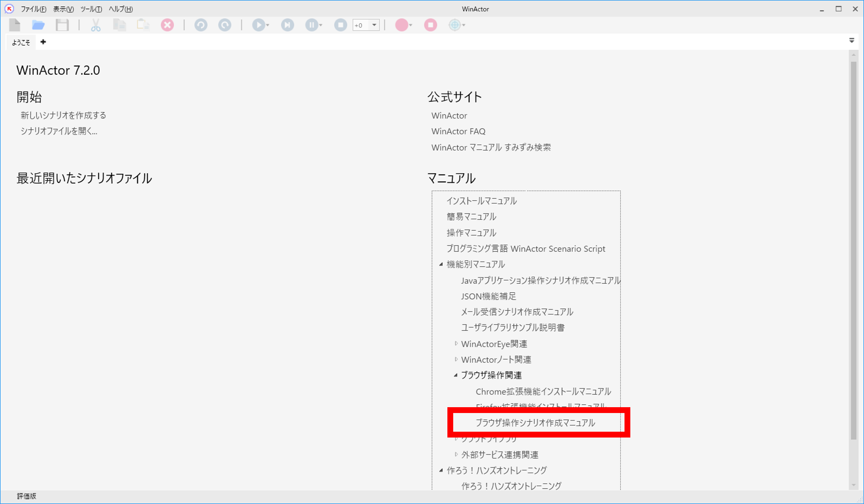Click 新しいシナリオを作成する link
864x504 pixels.
click(x=63, y=116)
